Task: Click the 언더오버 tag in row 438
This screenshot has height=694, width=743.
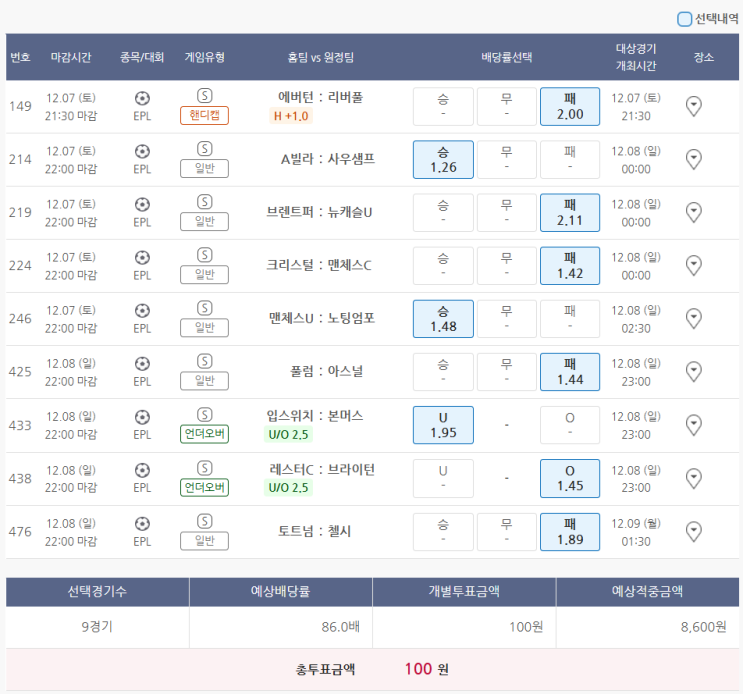Action: 204,487
